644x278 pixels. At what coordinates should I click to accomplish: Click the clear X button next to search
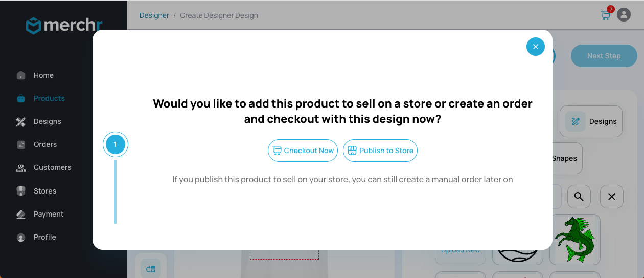point(612,197)
